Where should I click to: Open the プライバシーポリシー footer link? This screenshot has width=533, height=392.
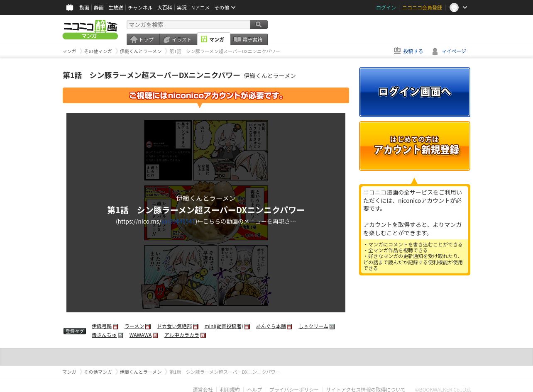tap(294, 390)
